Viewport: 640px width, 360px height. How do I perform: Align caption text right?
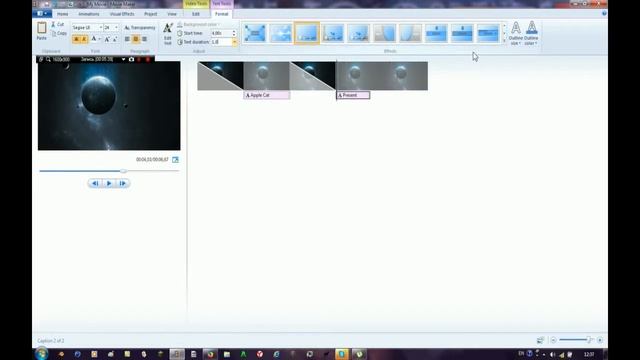point(144,39)
